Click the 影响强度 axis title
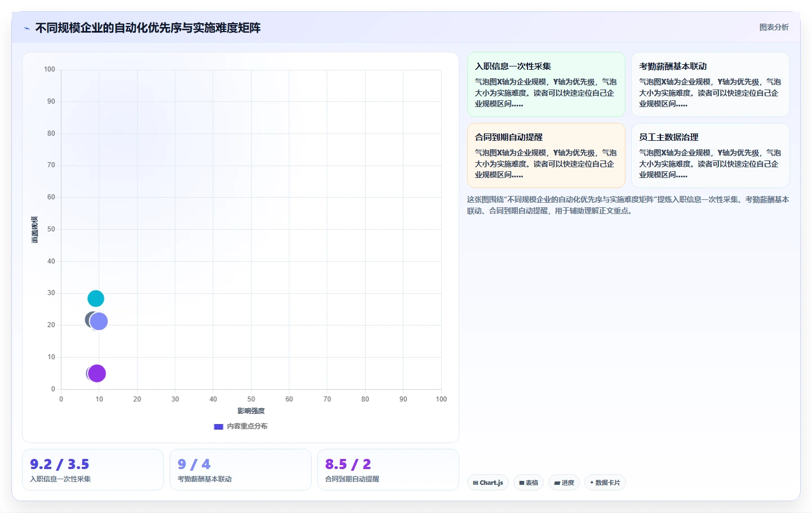The width and height of the screenshot is (812, 513). (x=251, y=411)
